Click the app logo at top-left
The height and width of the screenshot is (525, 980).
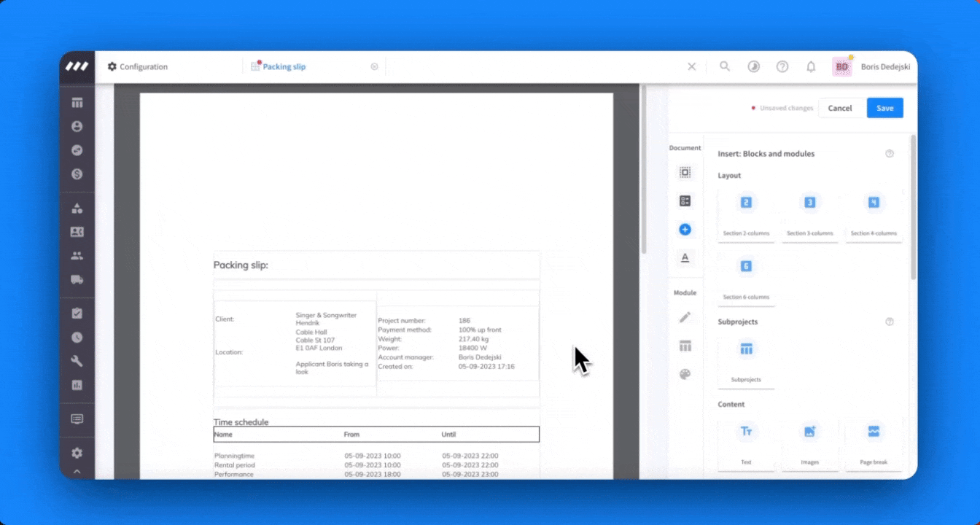[x=77, y=66]
